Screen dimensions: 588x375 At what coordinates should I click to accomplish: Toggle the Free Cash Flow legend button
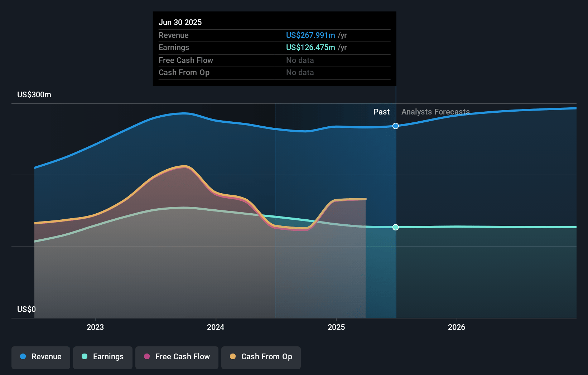pos(177,357)
